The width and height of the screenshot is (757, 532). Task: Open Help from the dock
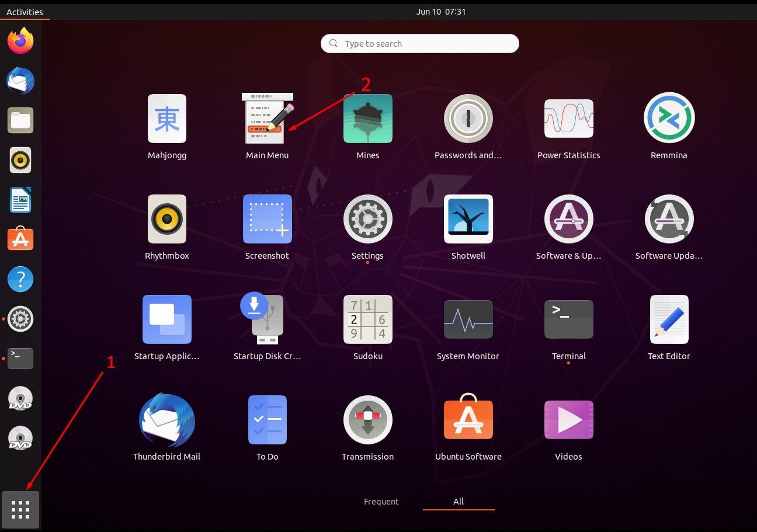(x=20, y=279)
